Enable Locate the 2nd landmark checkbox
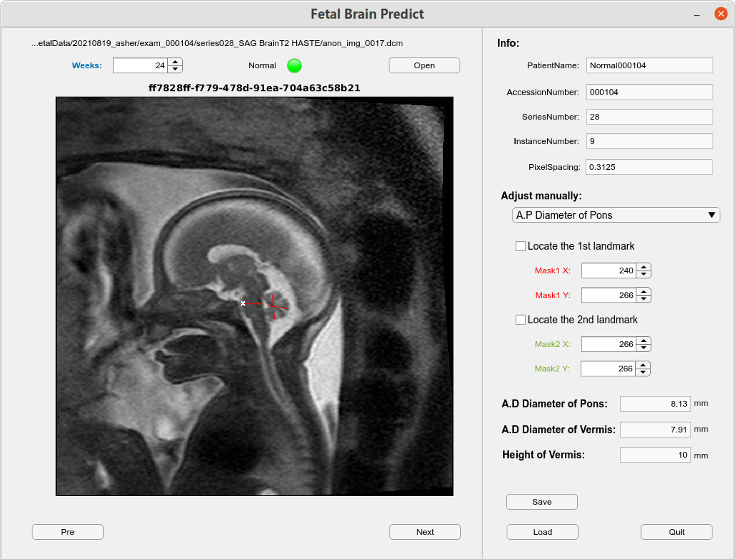The height and width of the screenshot is (560, 735). coord(520,320)
